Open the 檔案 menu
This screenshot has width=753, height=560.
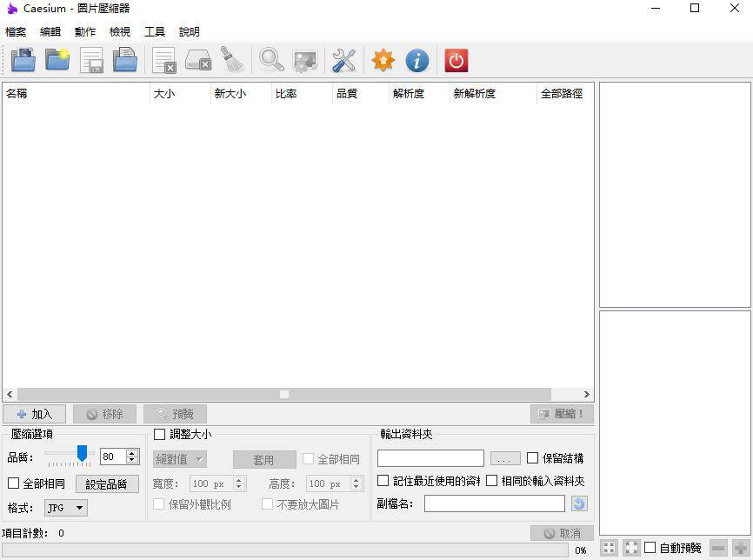(x=16, y=31)
